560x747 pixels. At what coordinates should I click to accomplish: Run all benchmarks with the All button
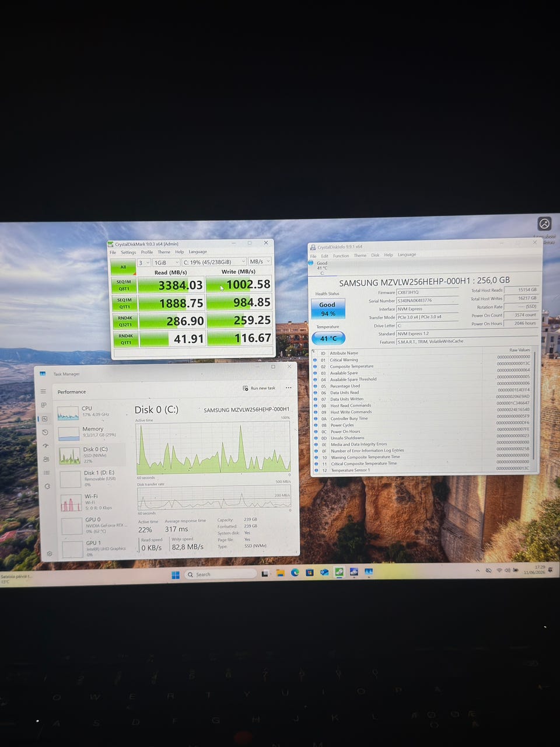click(123, 267)
